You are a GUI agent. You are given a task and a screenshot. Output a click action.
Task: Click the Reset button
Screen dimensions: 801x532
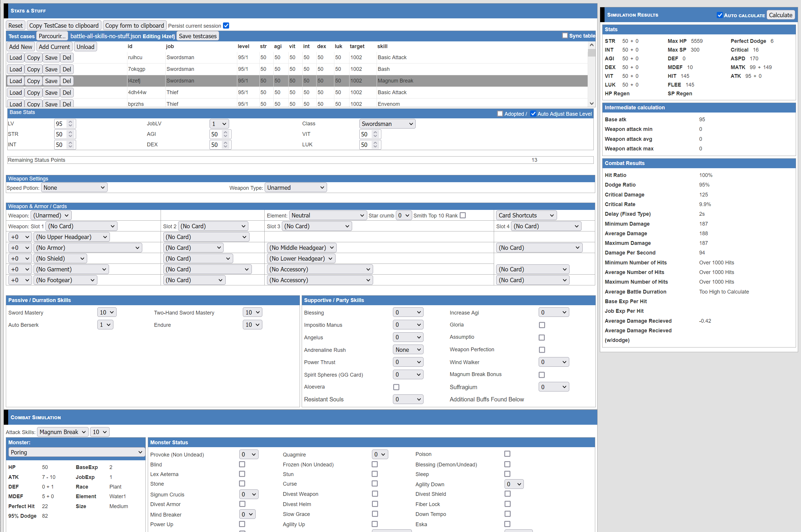pos(15,26)
